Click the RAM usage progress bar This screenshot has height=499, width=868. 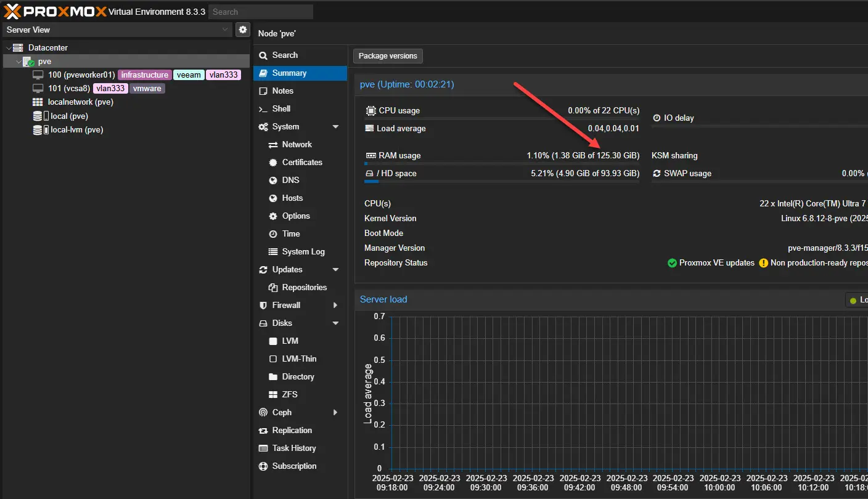coord(501,164)
